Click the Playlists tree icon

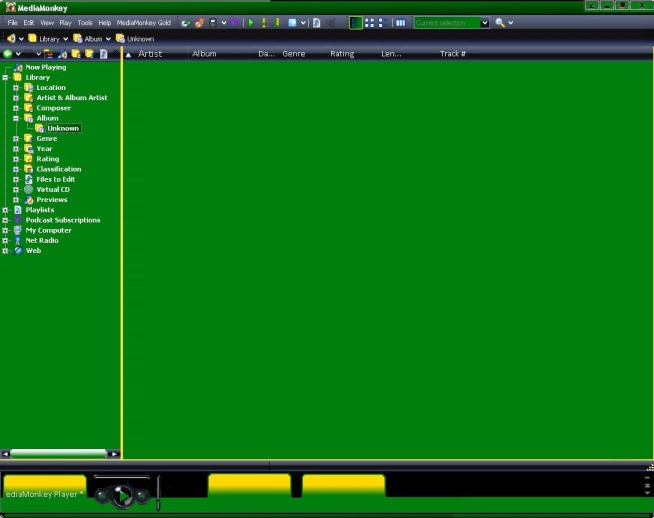[x=18, y=210]
